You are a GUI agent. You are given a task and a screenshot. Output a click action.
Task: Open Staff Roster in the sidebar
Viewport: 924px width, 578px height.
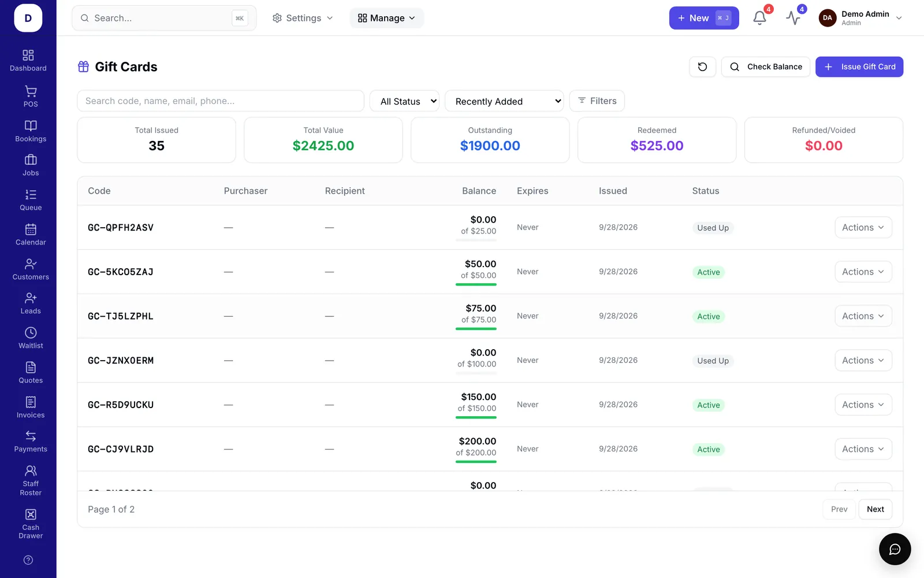click(x=31, y=480)
